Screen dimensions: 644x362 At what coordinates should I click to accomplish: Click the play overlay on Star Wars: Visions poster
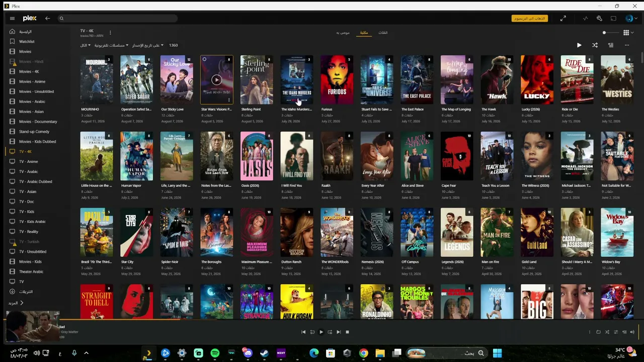click(216, 79)
